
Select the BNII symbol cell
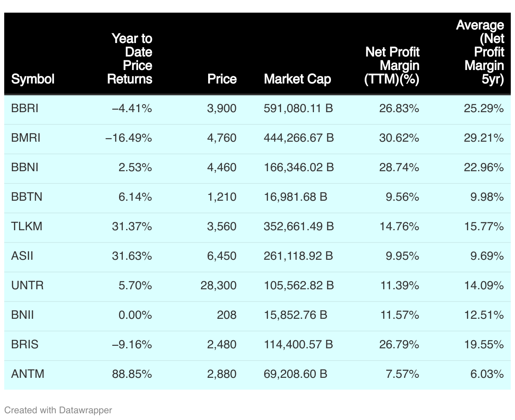23,315
